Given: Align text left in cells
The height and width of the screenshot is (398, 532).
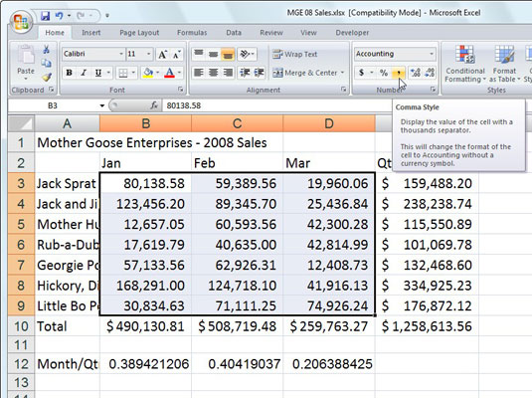Looking at the screenshot, I should click(199, 73).
